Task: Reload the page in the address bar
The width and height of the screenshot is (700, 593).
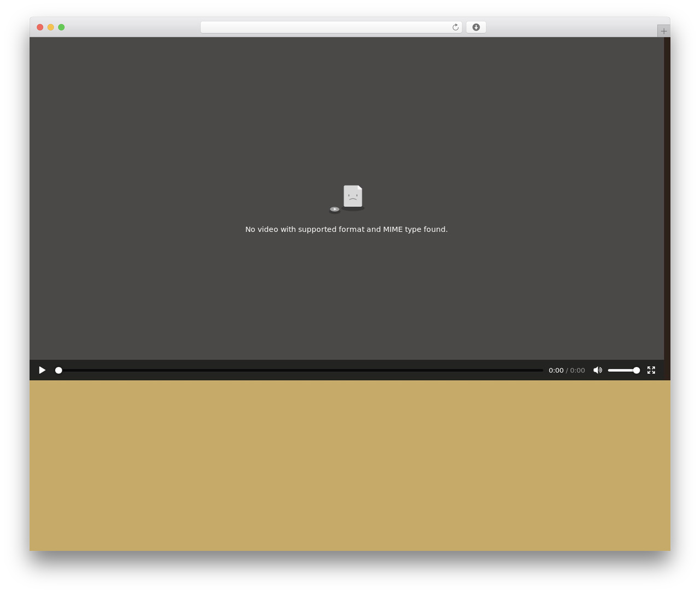Action: [456, 27]
